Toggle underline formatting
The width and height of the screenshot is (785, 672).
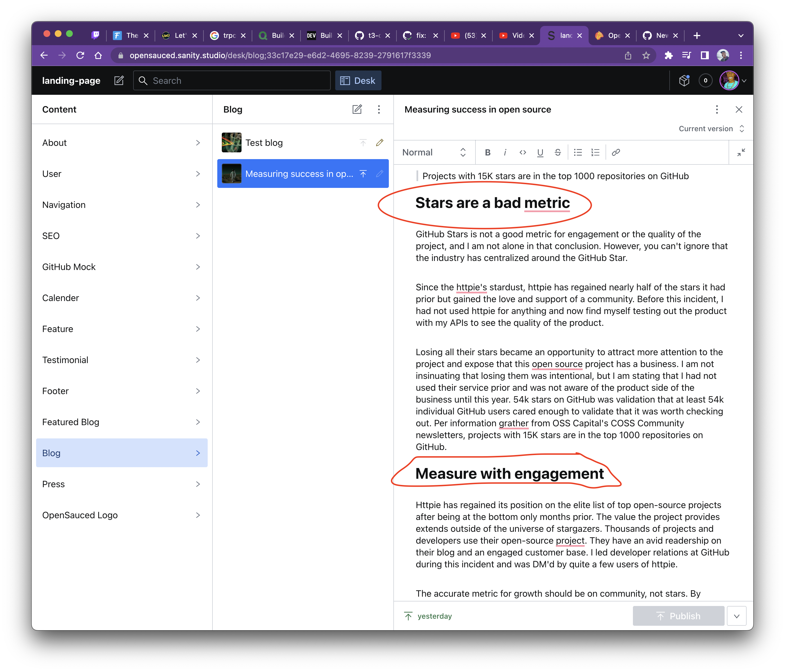point(540,152)
